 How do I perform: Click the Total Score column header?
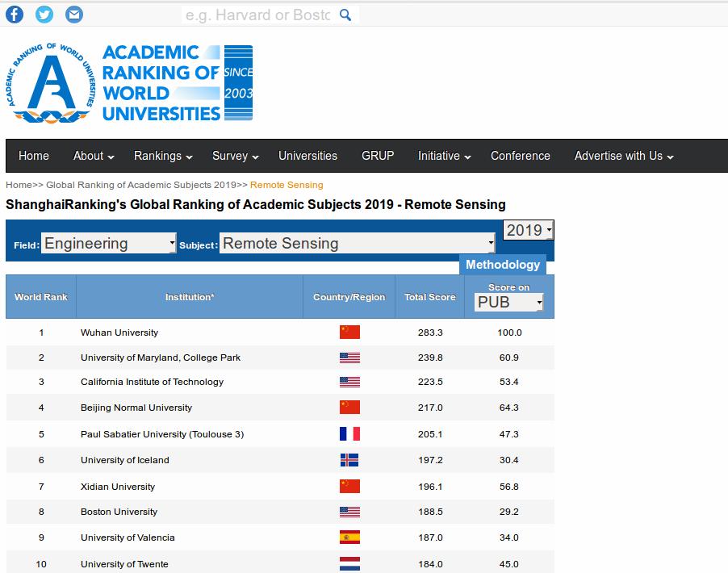pyautogui.click(x=429, y=297)
